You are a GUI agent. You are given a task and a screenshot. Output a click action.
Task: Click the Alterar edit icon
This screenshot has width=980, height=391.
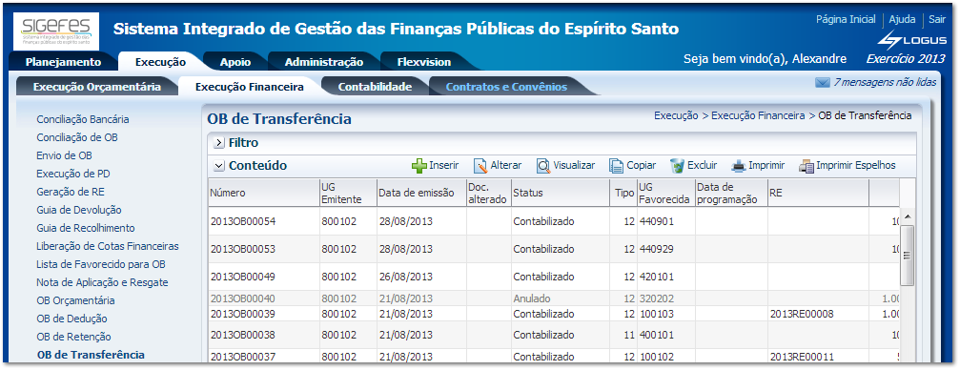480,166
